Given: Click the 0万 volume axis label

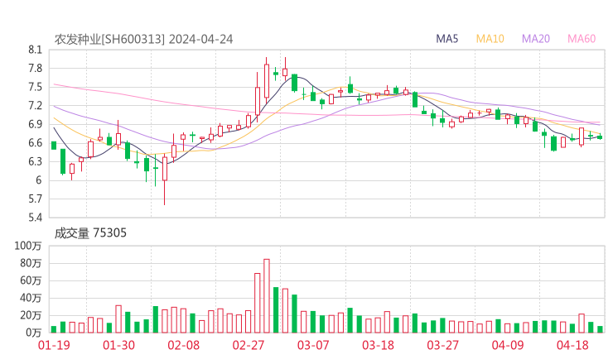Looking at the screenshot, I should 34,333.
